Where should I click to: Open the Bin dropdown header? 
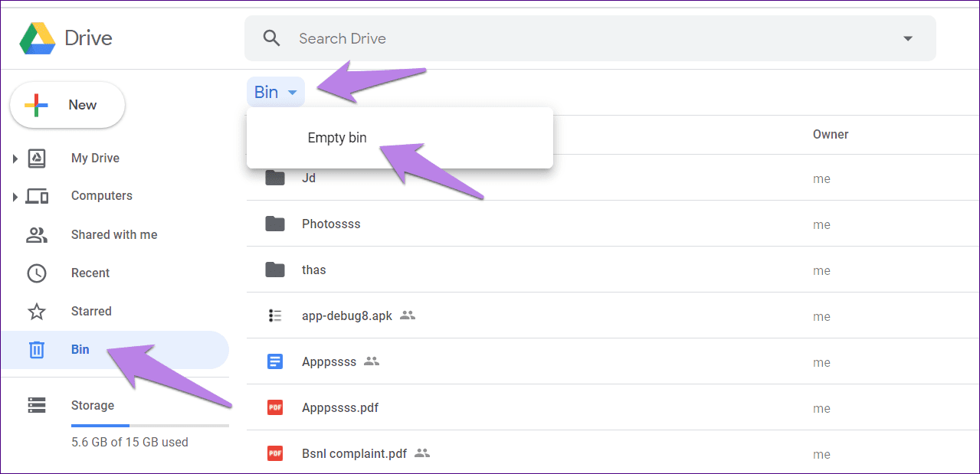(275, 92)
